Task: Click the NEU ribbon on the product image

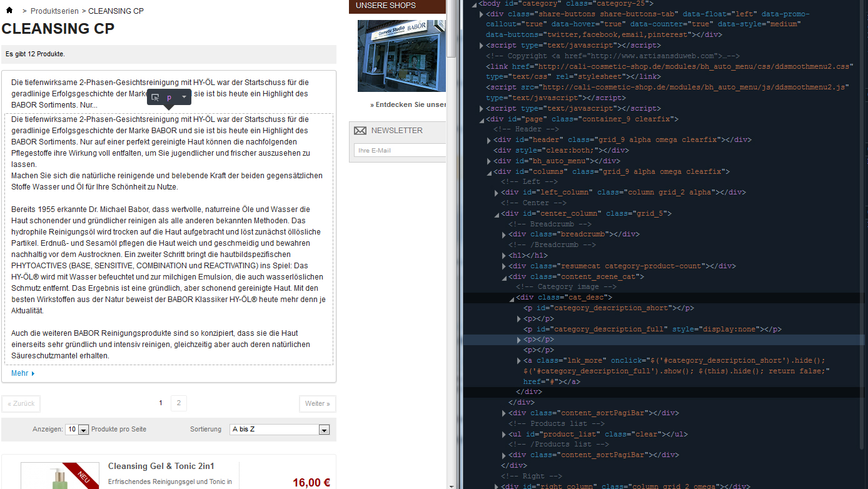Action: tap(84, 476)
